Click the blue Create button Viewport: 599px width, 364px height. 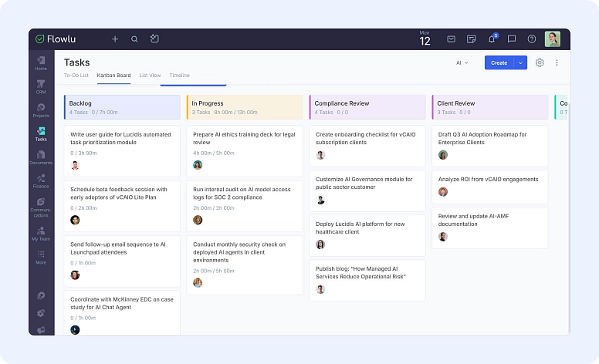(499, 62)
